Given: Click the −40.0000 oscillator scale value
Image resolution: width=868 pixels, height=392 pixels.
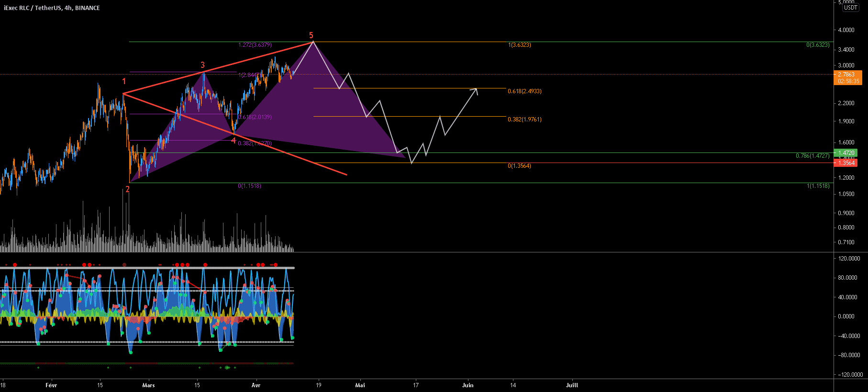Looking at the screenshot, I should 849,336.
